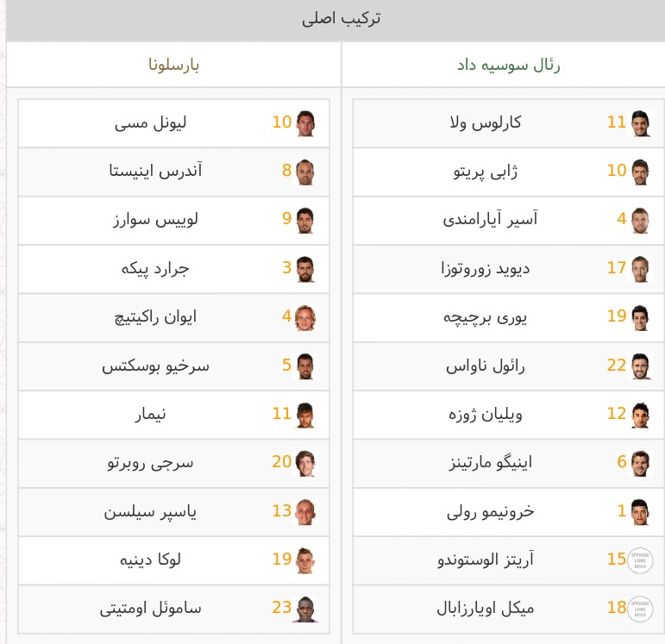Screen dimensions: 665x644
Task: Open the بارسلونا team heading
Action: pyautogui.click(x=174, y=65)
